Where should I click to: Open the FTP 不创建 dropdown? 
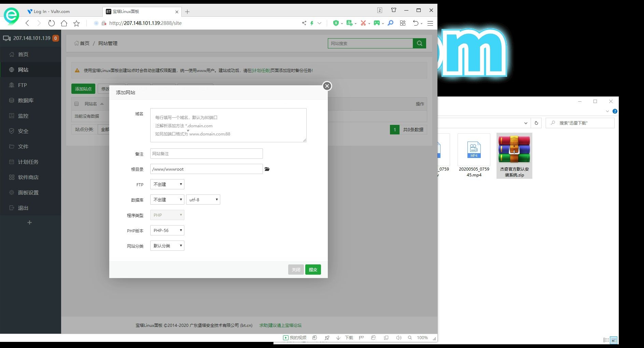pos(167,184)
